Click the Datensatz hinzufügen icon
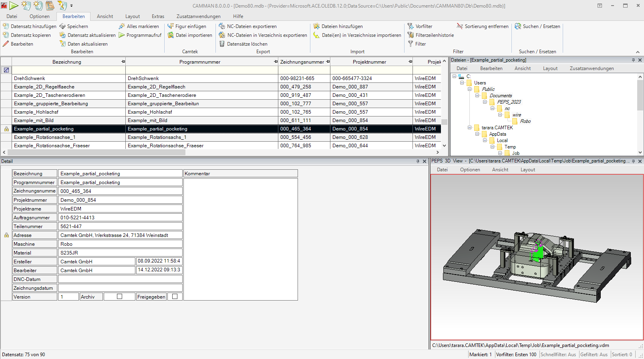644x359 pixels. click(6, 26)
